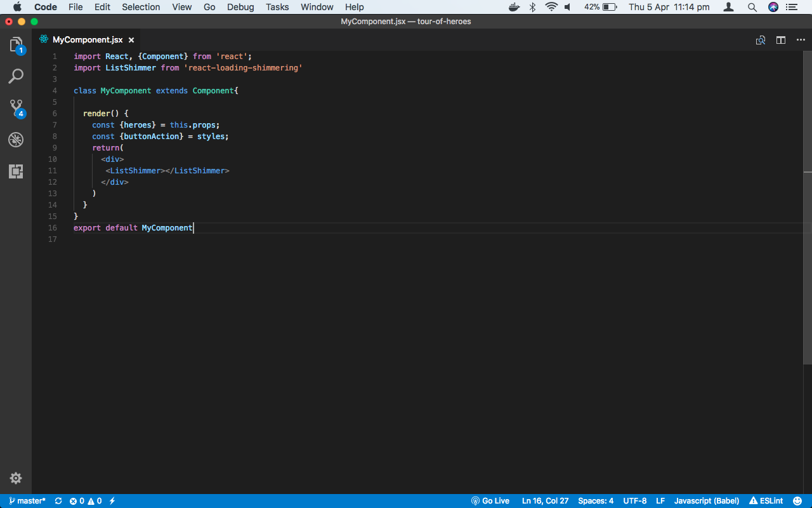This screenshot has width=812, height=508.
Task: Open the Apple menu
Action: [x=17, y=7]
